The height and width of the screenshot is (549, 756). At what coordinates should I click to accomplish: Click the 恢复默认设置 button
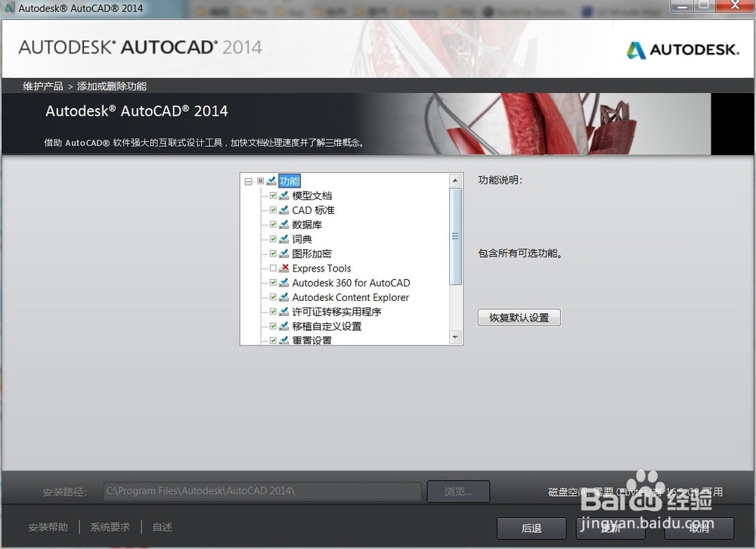[x=519, y=317]
